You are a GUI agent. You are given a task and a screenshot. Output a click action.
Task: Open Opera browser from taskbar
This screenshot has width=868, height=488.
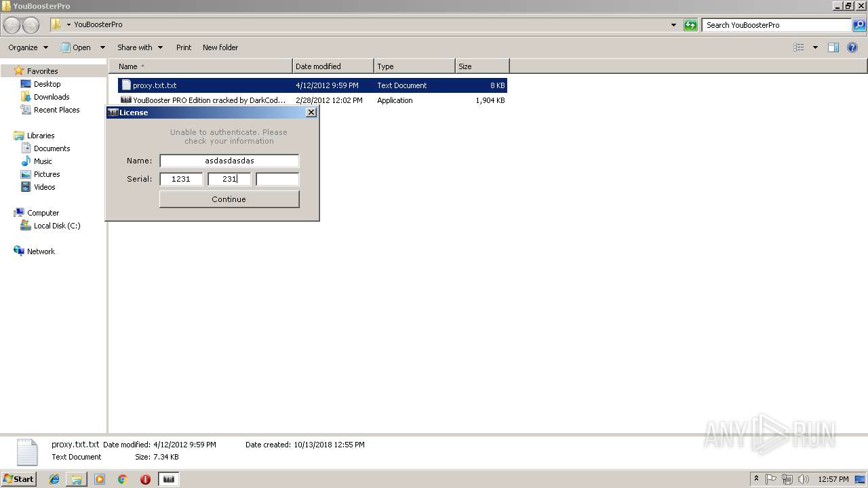pos(145,479)
